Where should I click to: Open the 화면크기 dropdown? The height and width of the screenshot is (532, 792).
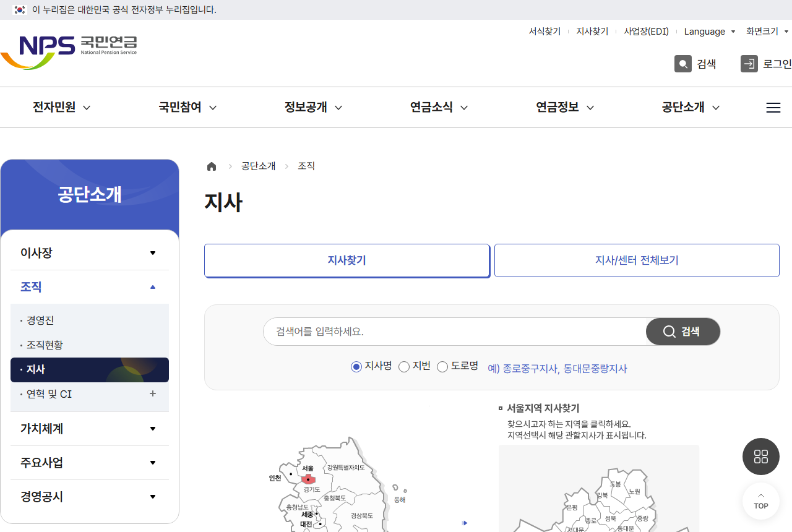coord(767,32)
